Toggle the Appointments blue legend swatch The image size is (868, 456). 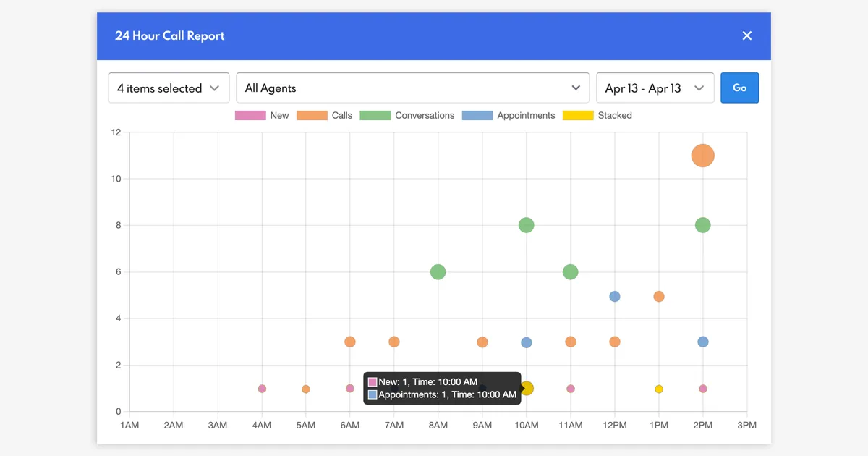pyautogui.click(x=477, y=115)
